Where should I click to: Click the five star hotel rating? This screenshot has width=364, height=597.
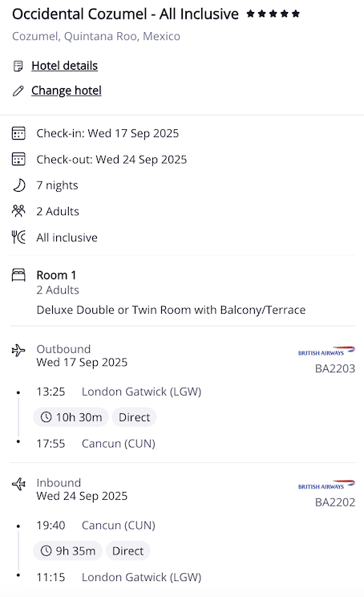pos(273,14)
